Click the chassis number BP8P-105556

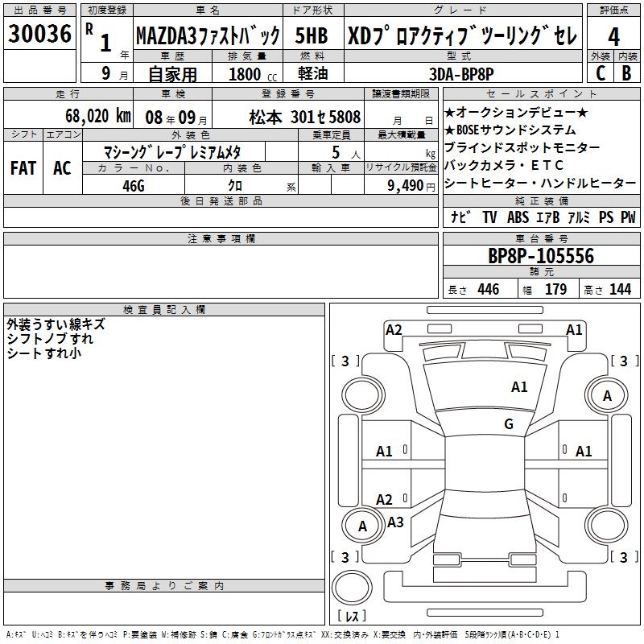point(541,256)
